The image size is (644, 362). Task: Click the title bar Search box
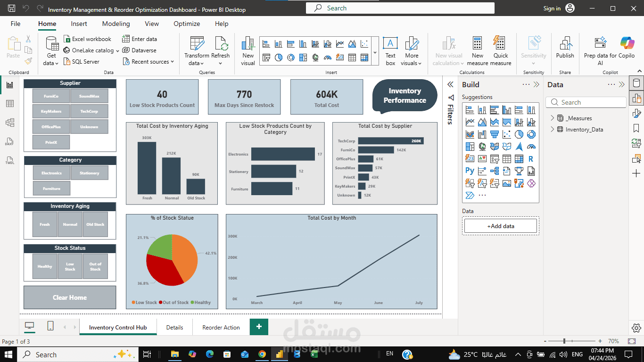click(400, 8)
